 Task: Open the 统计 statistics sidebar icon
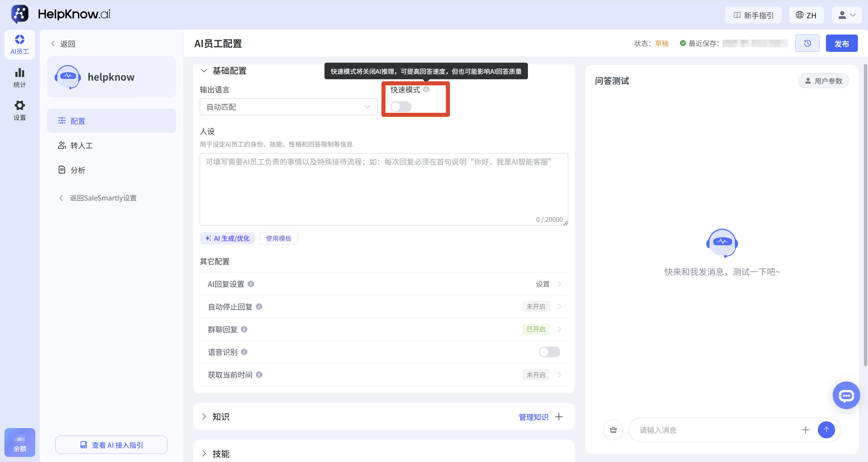20,78
